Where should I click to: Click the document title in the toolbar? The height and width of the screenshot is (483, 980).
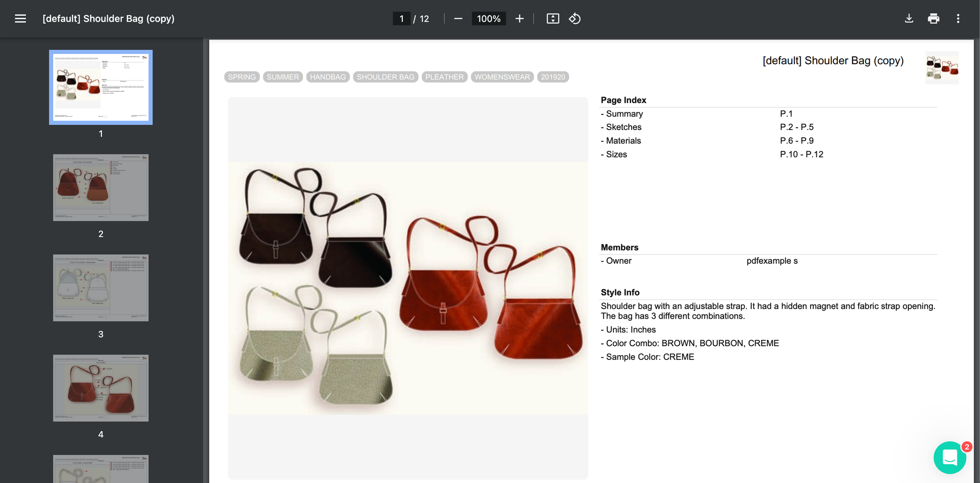[108, 19]
